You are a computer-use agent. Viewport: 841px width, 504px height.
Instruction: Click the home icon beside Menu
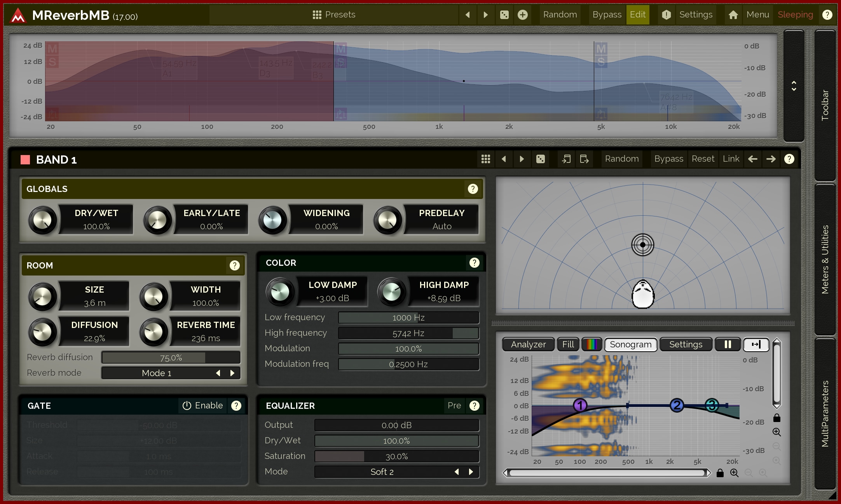click(x=733, y=15)
